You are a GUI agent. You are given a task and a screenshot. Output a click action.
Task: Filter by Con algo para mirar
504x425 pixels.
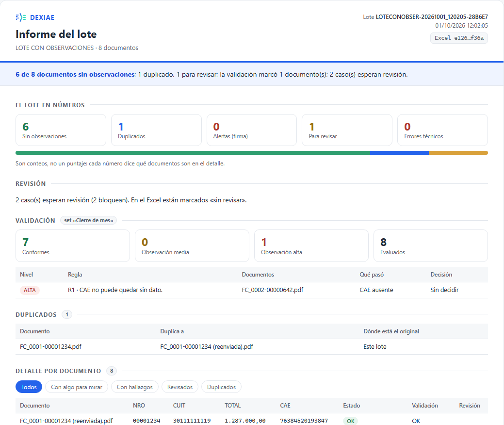click(77, 387)
